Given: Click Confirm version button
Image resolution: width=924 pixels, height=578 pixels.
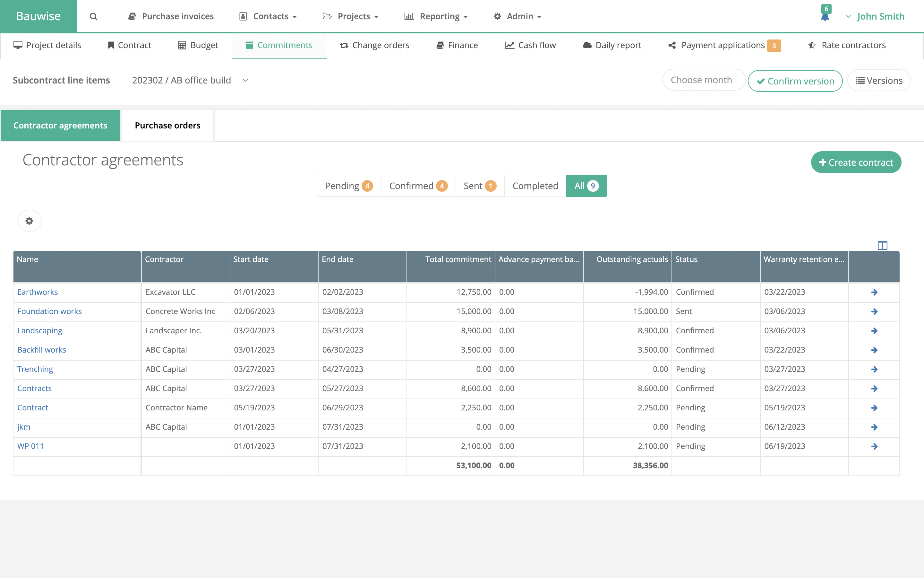Looking at the screenshot, I should tap(795, 81).
